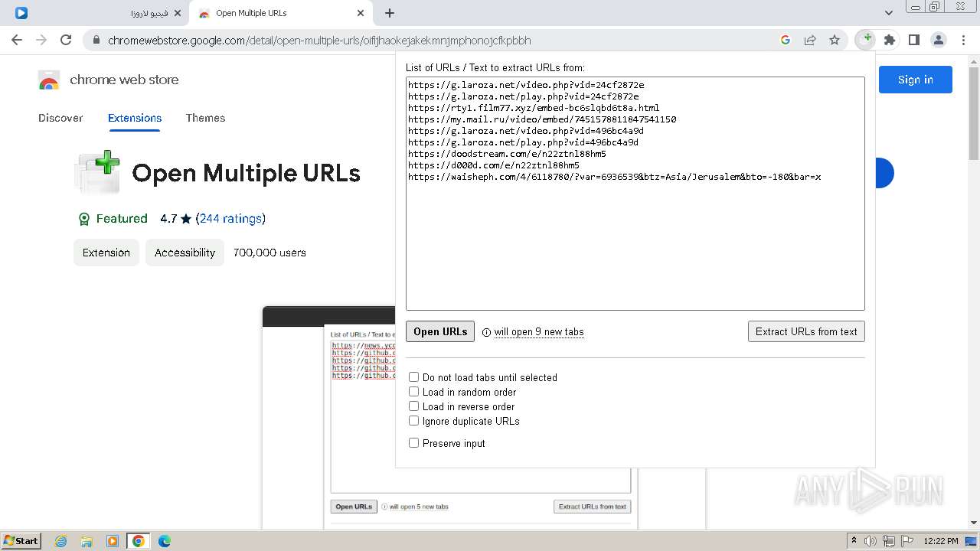
Task: Click the Extension category chip
Action: (x=106, y=253)
